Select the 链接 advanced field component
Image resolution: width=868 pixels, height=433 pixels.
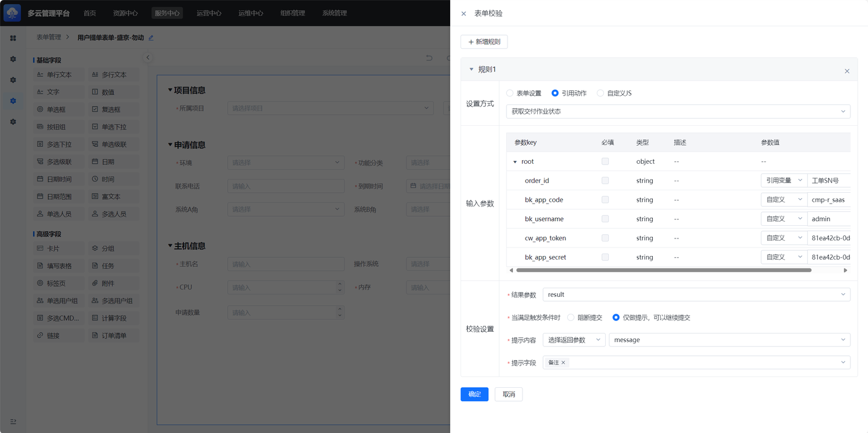coord(58,336)
